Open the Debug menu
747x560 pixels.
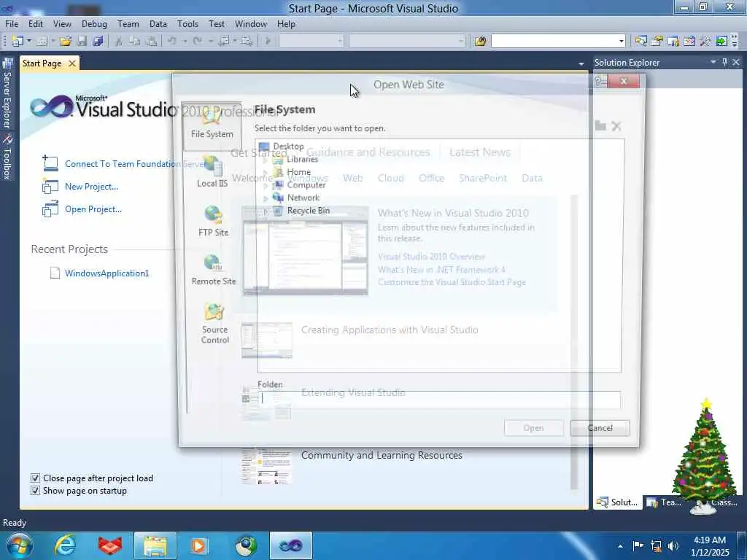(94, 24)
